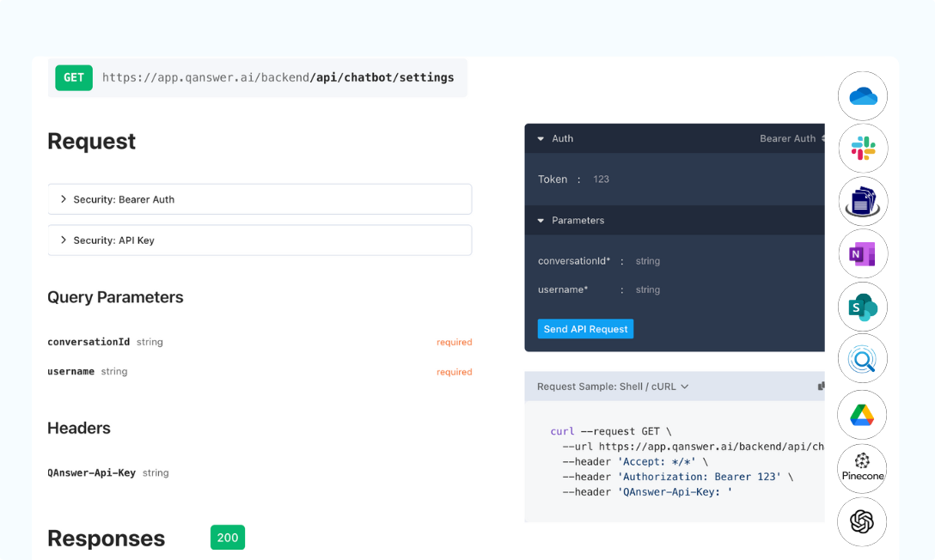Screen dimensions: 935x560
Task: Open the Bearer Auth selector
Action: [x=789, y=138]
